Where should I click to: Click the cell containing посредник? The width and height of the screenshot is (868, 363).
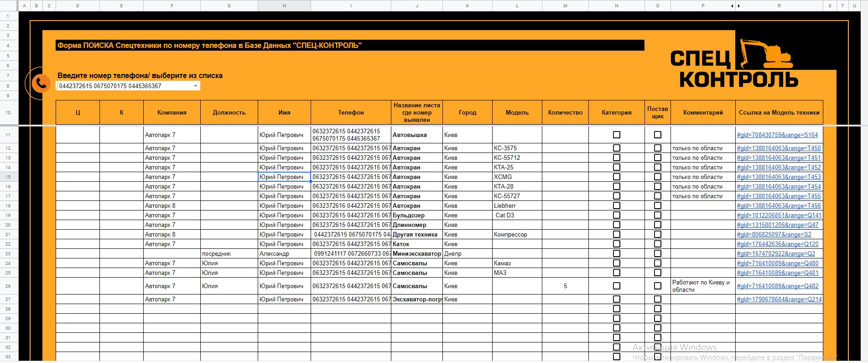point(229,253)
